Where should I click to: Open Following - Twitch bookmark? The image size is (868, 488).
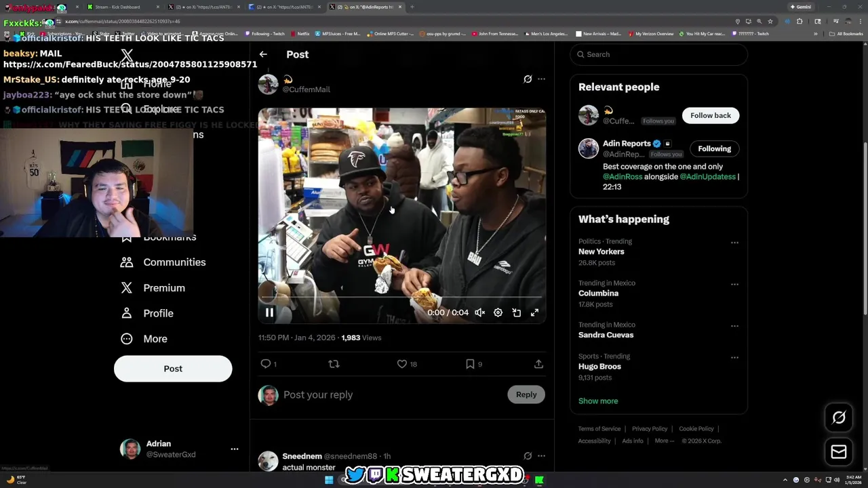coord(264,34)
